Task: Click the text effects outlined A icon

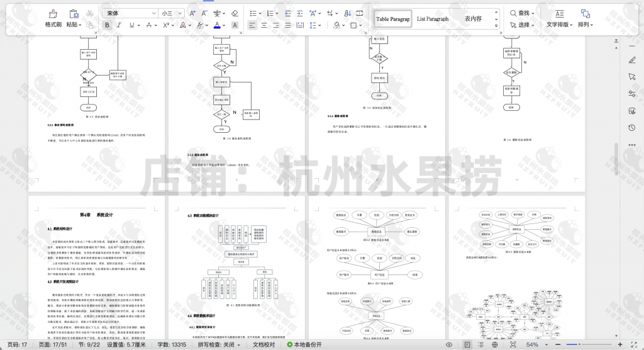Action: tap(183, 25)
